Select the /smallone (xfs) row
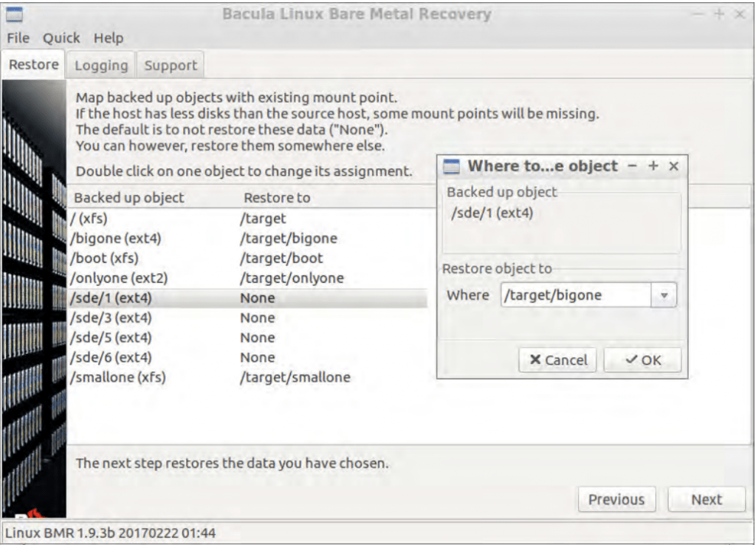The image size is (756, 545). [118, 377]
